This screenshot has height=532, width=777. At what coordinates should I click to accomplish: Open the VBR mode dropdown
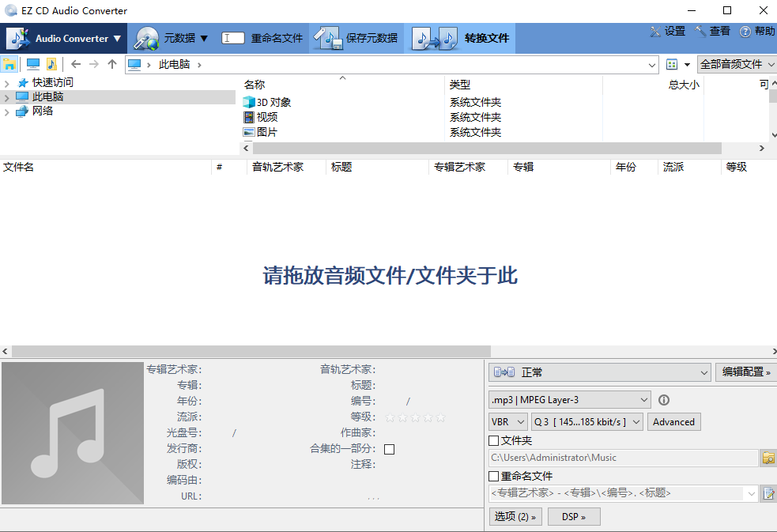coord(507,422)
